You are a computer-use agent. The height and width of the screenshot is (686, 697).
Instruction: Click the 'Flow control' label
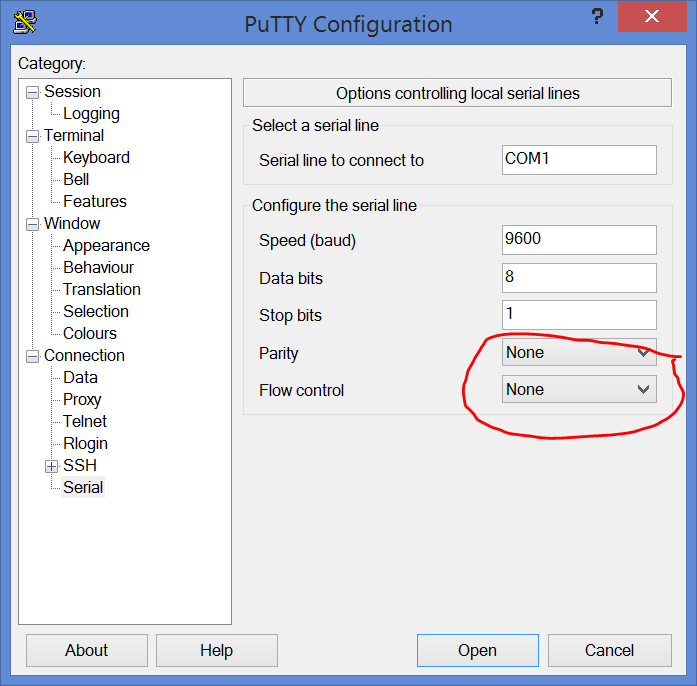click(301, 390)
